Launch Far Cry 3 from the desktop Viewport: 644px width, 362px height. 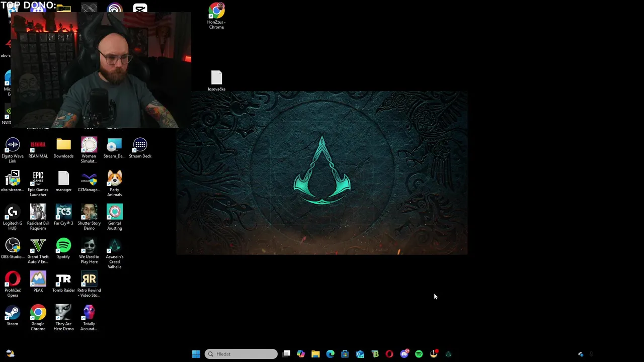[x=63, y=215]
